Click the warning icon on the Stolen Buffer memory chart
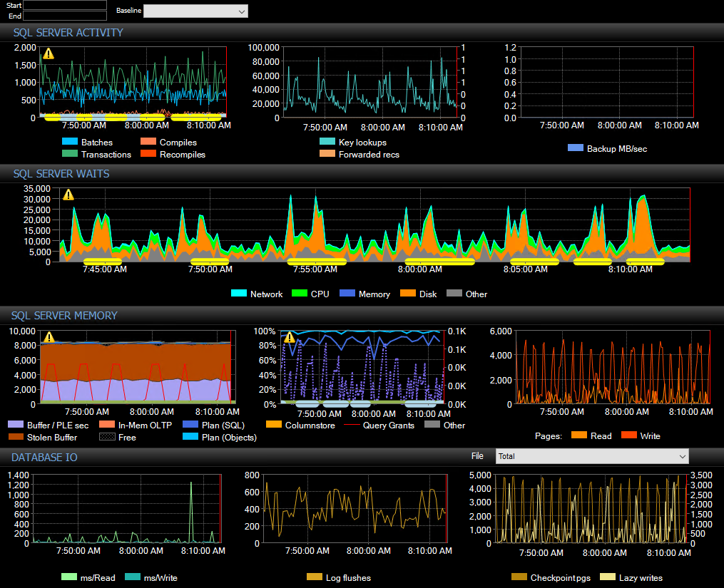The image size is (724, 588). 48,337
